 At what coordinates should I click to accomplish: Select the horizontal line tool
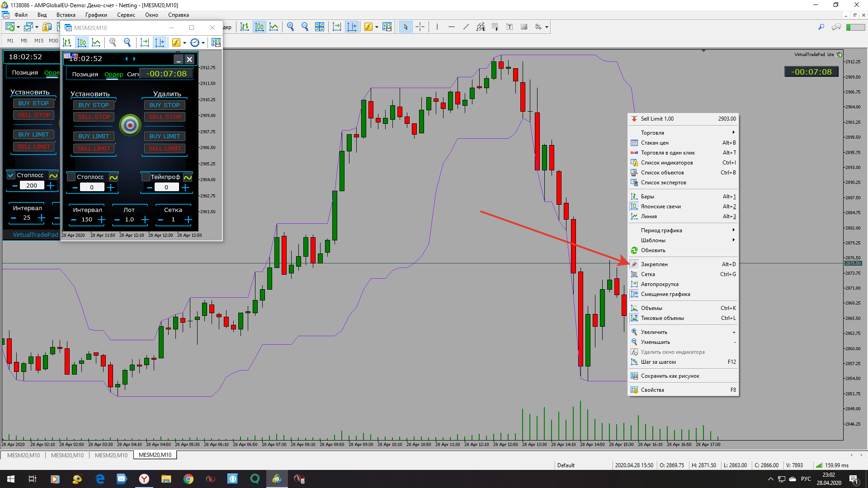click(451, 27)
